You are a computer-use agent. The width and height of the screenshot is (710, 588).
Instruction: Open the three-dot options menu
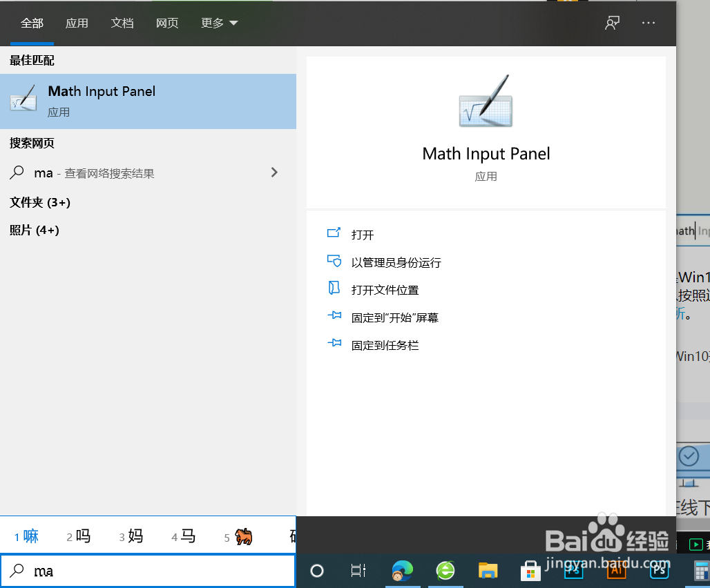[649, 23]
